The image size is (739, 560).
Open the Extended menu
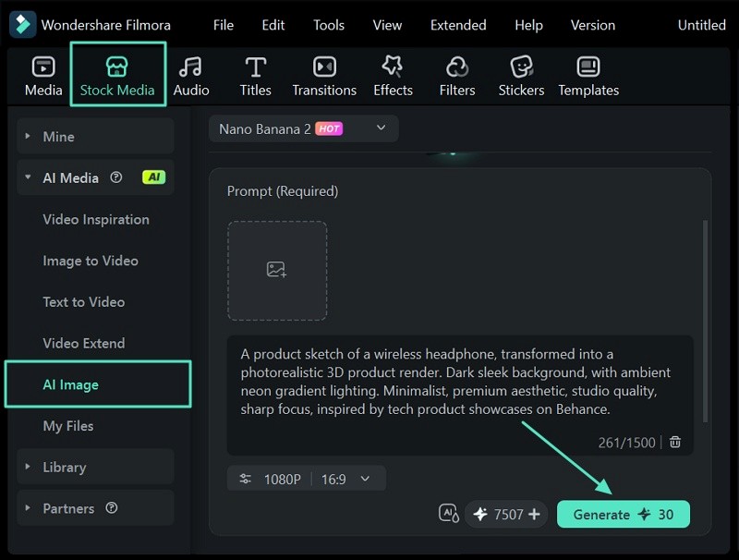[x=457, y=25]
